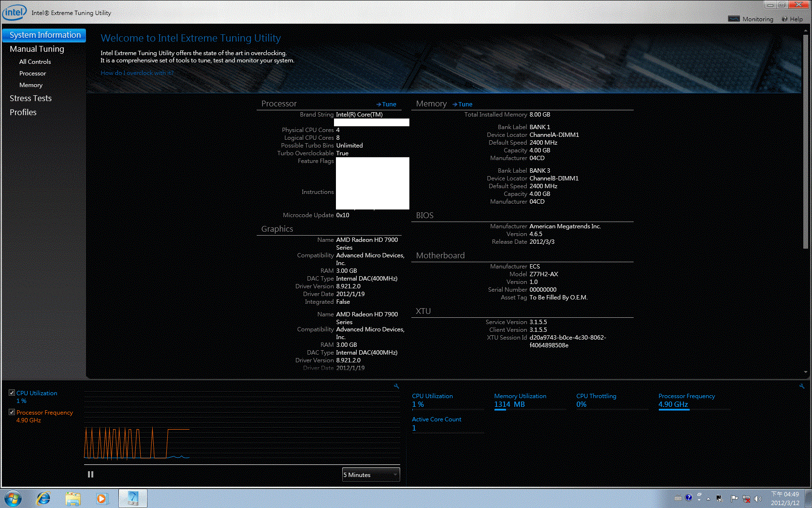The image size is (812, 508).
Task: Open graph settings wrench above the chart
Action: tap(396, 386)
